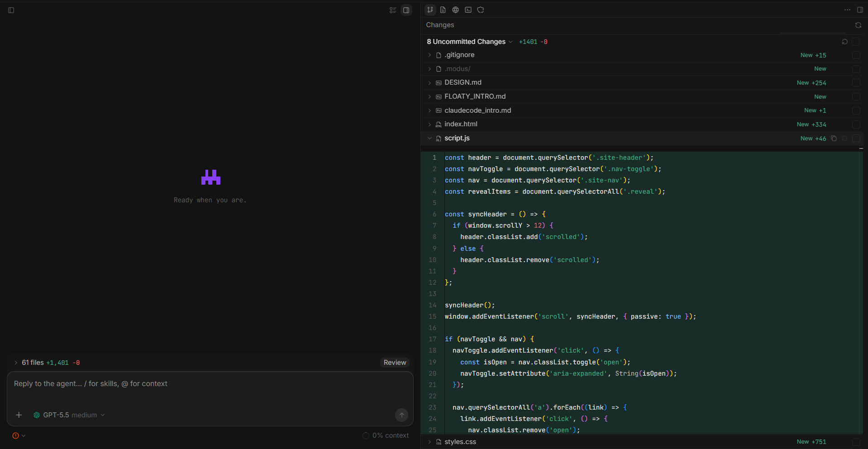Click line 6 const syncHeader code

pyautogui.click(x=495, y=214)
